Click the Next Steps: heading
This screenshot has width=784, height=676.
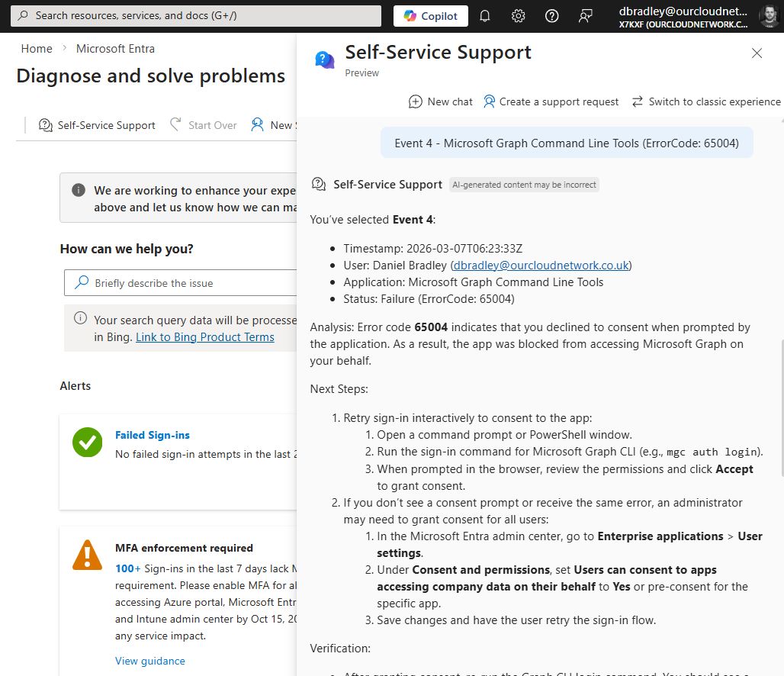[339, 389]
